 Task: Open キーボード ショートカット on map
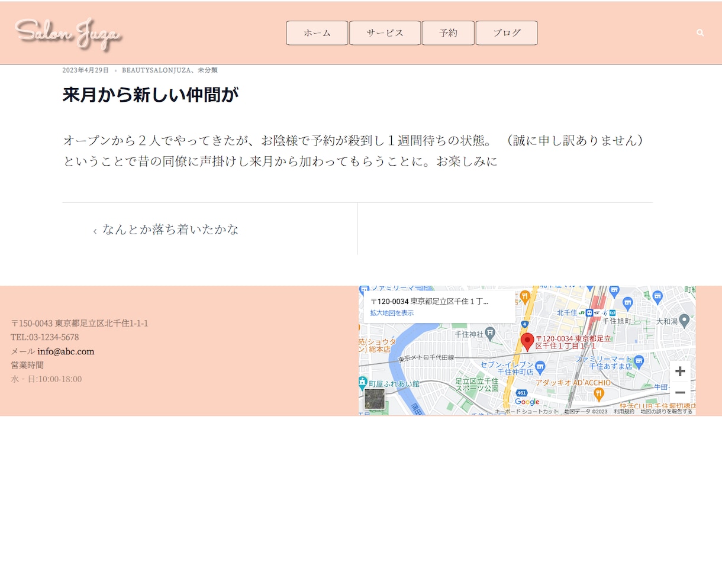526,412
